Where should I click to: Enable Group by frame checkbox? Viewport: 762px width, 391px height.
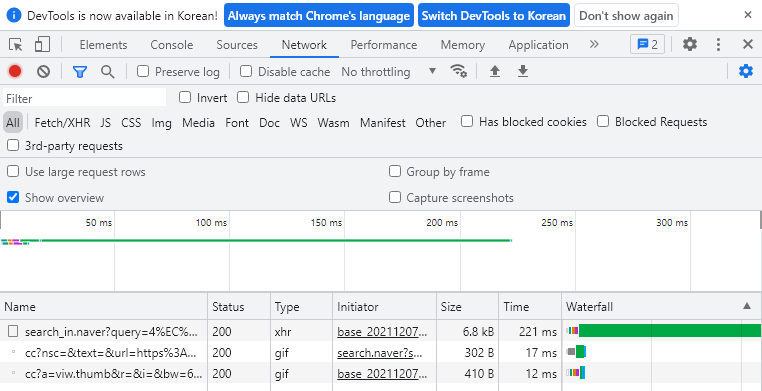[x=395, y=171]
